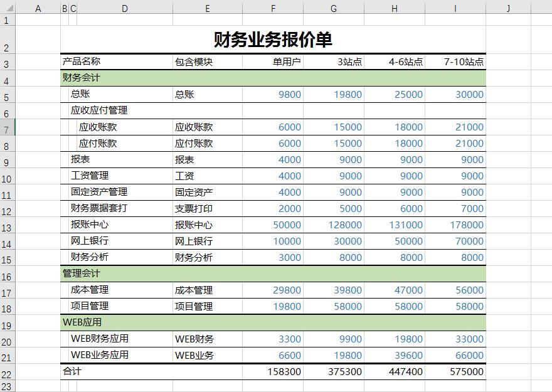The height and width of the screenshot is (392, 552).
Task: Click the 9800 price cell for 总账
Action: coord(272,94)
